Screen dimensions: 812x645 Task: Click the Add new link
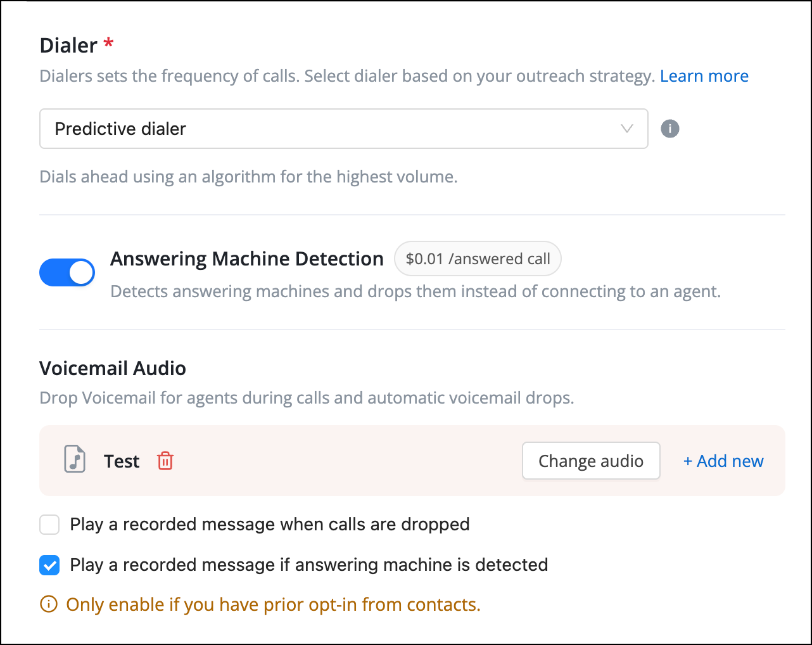723,461
